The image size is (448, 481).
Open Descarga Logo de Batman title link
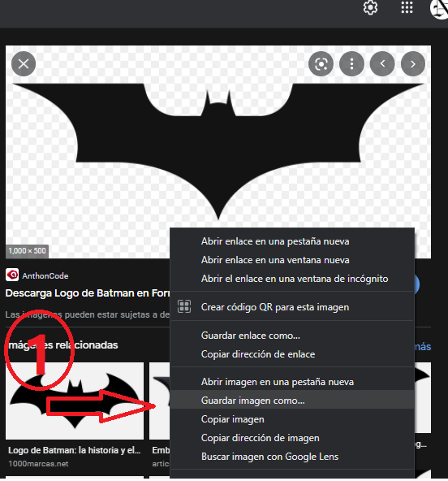[x=88, y=293]
